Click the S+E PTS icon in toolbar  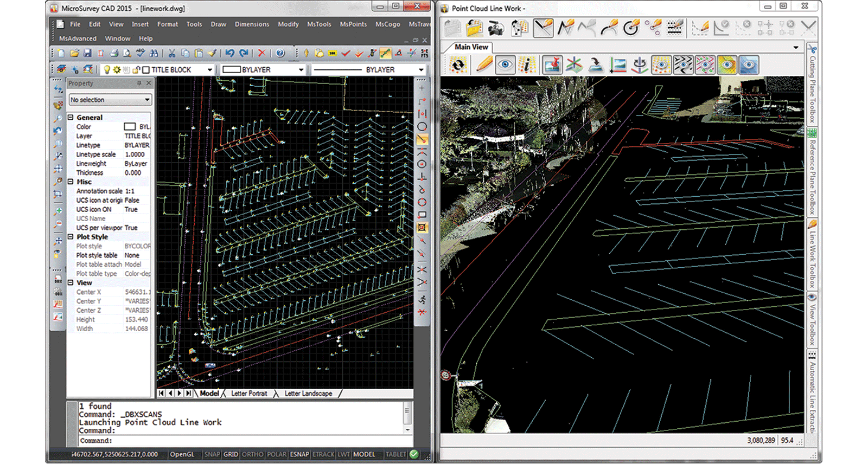tap(425, 53)
